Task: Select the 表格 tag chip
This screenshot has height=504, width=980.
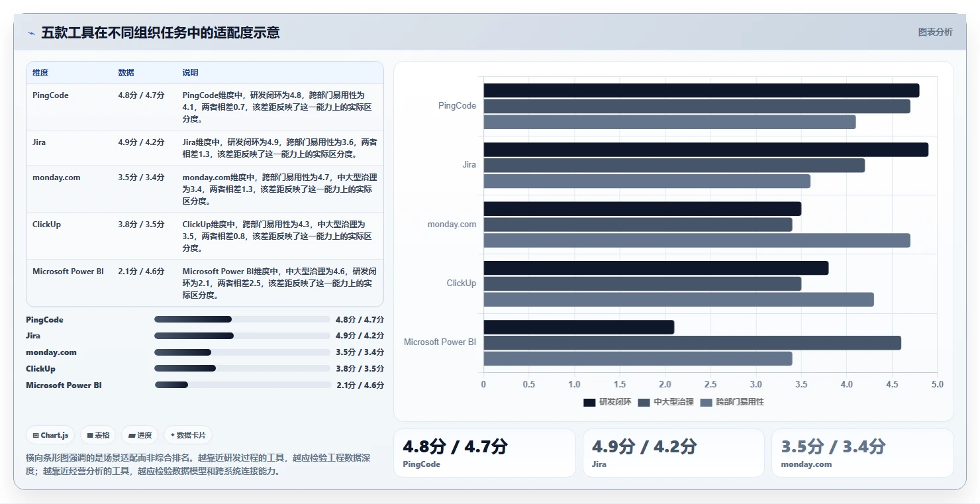Action: (x=99, y=435)
